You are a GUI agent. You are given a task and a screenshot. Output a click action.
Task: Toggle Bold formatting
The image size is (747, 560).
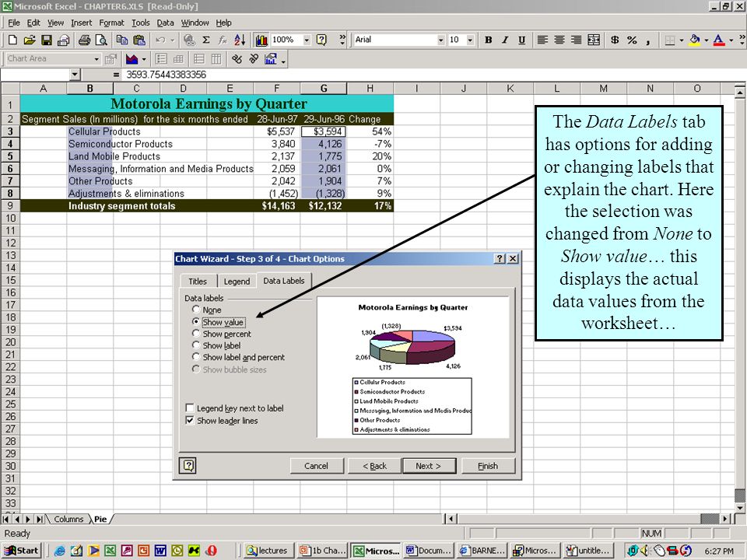[489, 40]
